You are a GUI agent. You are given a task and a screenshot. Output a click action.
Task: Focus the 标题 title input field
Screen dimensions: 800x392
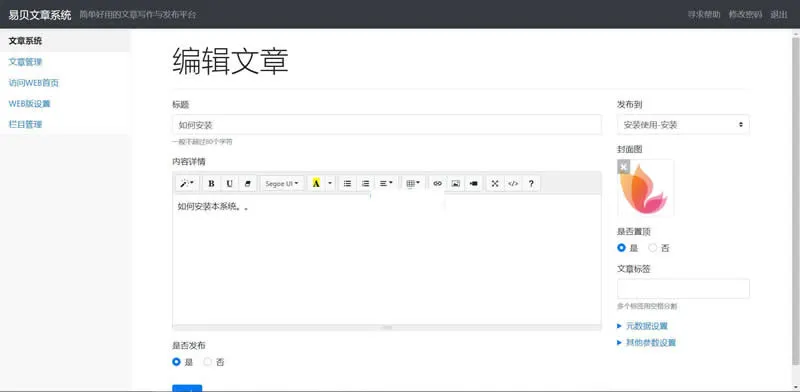pyautogui.click(x=387, y=125)
